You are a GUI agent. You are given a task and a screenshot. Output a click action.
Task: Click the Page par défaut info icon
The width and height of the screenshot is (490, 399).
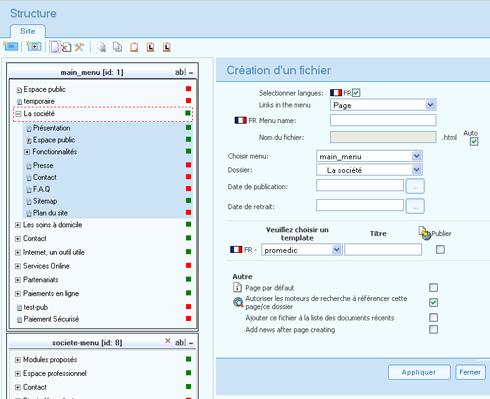[237, 287]
